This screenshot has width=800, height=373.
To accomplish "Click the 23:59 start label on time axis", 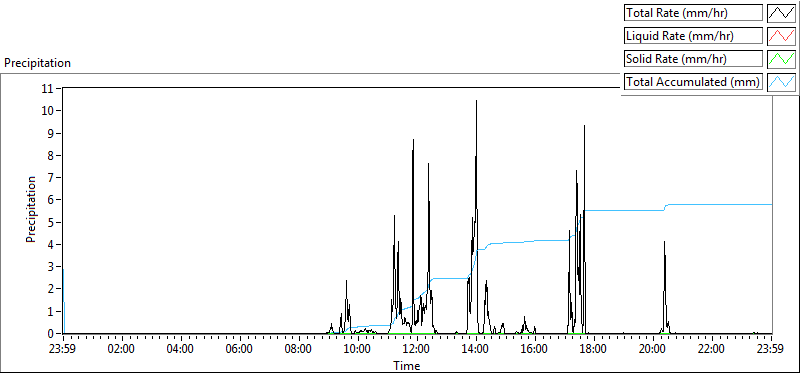I will [63, 350].
